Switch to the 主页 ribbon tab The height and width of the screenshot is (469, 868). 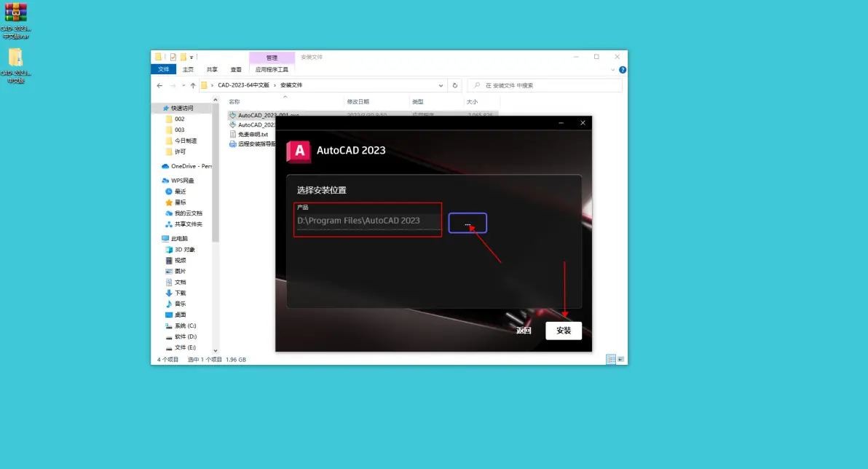pyautogui.click(x=188, y=70)
